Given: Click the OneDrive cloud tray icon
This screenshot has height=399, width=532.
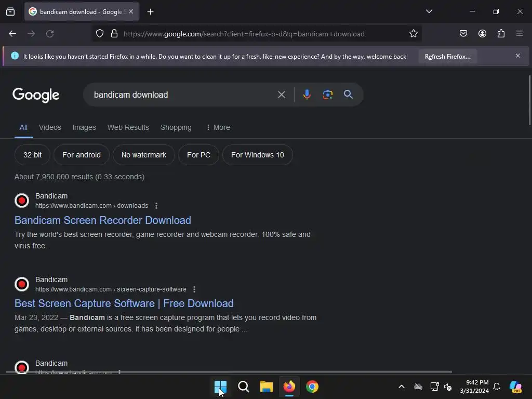Looking at the screenshot, I should pos(418,387).
